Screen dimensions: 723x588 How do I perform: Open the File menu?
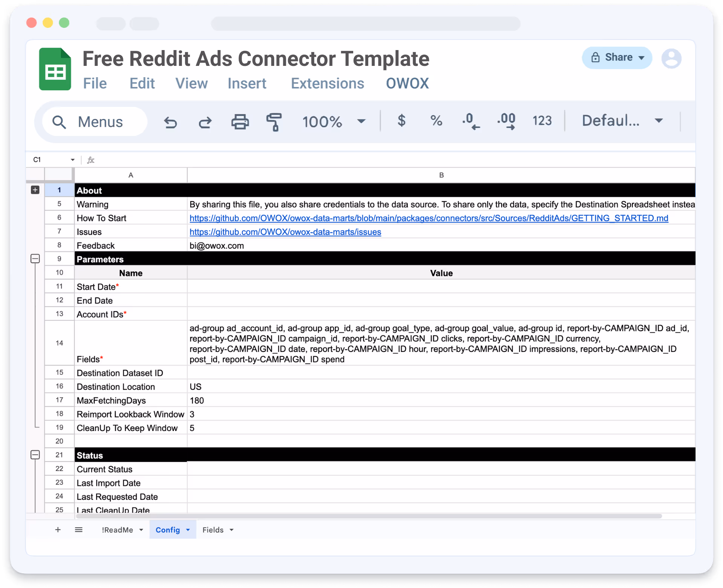95,84
